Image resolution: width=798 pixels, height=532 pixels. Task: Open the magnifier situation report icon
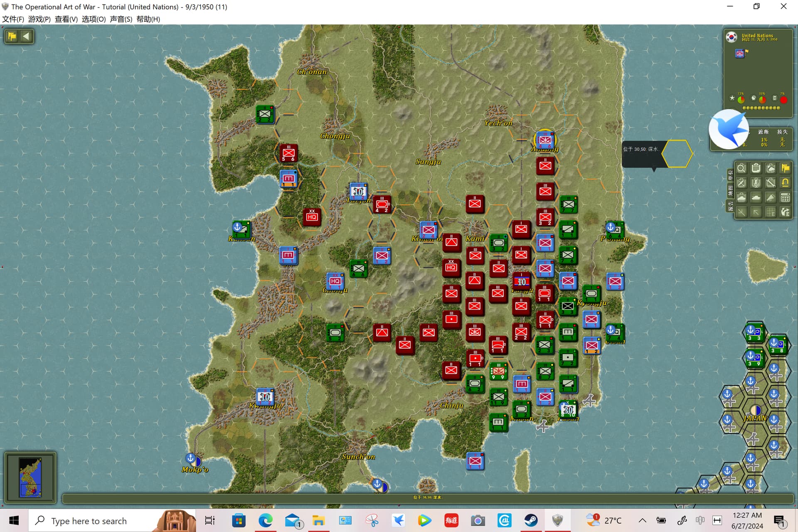pos(741,168)
